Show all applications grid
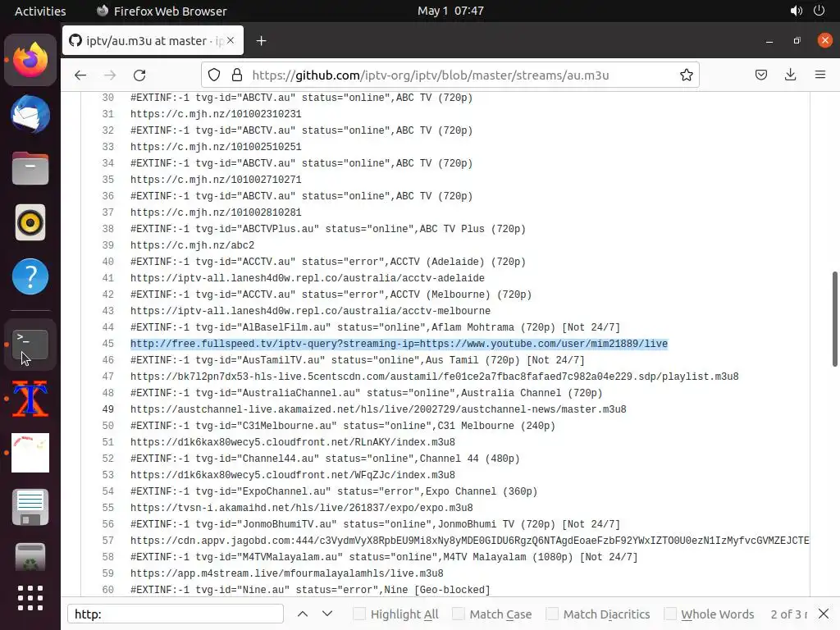The width and height of the screenshot is (840, 630). (30, 598)
